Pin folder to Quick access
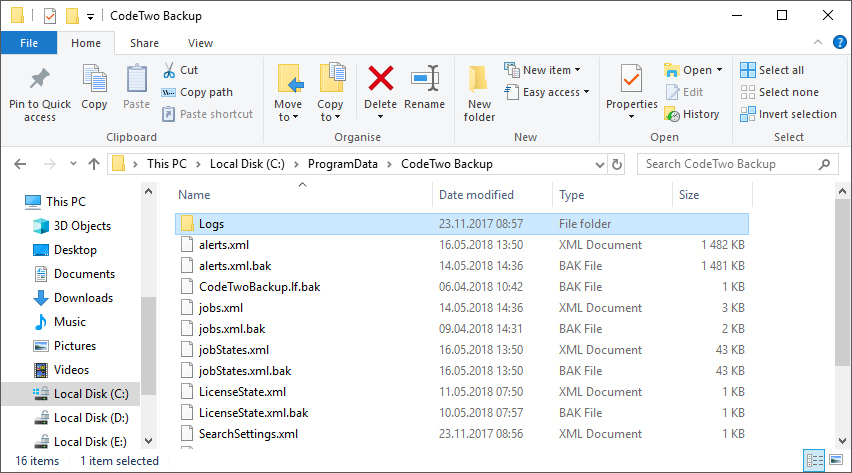The width and height of the screenshot is (852, 473). pos(40,95)
